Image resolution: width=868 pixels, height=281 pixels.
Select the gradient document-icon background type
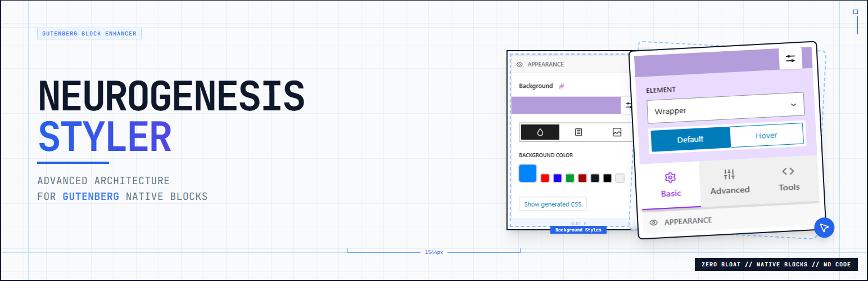(578, 132)
